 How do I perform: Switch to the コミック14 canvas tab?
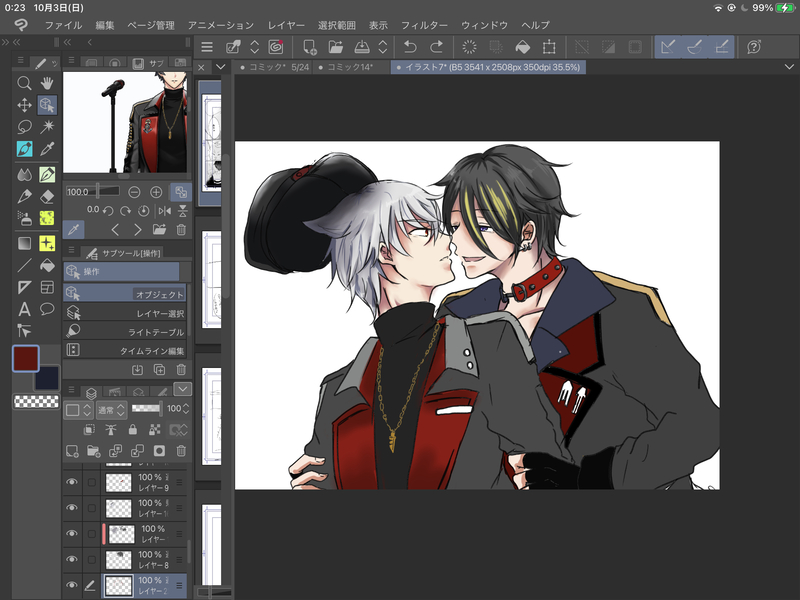(350, 67)
